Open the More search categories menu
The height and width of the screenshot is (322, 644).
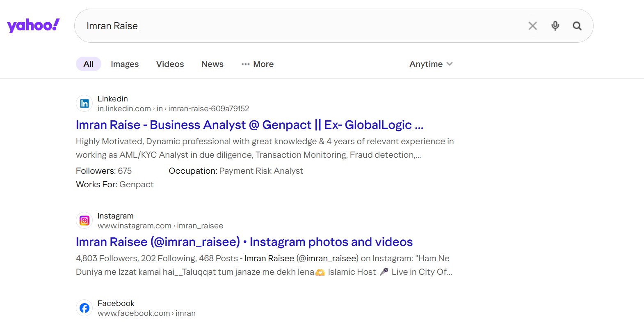coord(263,64)
